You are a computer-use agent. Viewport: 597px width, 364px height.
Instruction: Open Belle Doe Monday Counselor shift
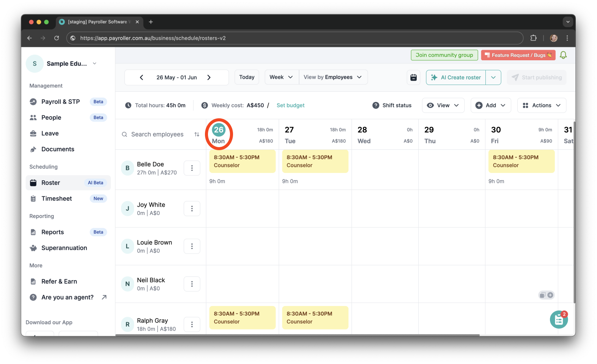(x=242, y=161)
